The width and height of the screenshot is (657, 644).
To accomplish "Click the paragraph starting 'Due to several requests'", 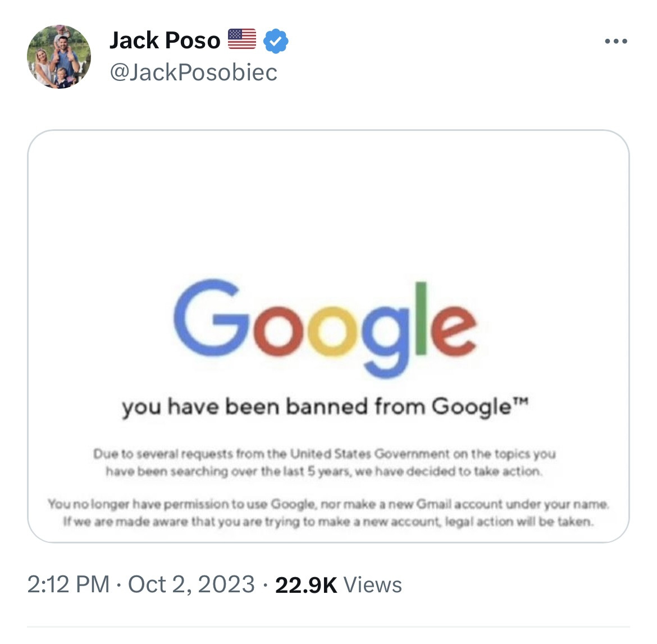I will (325, 462).
